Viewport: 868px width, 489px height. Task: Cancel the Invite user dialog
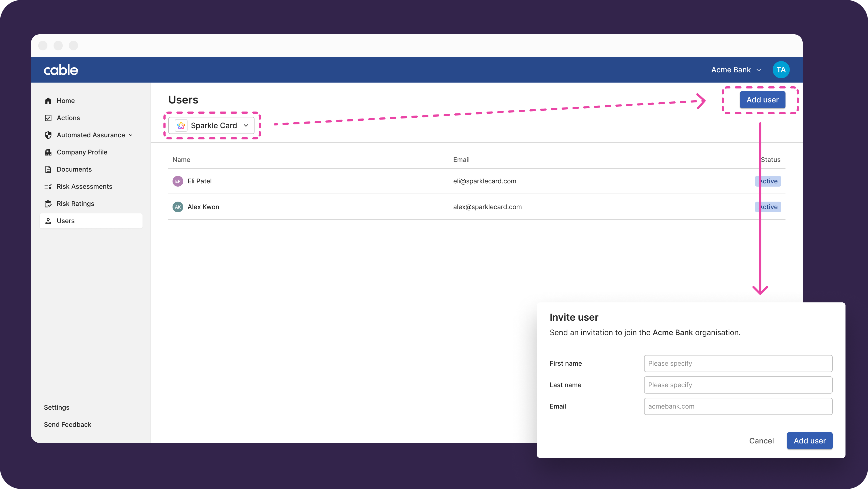(x=761, y=441)
